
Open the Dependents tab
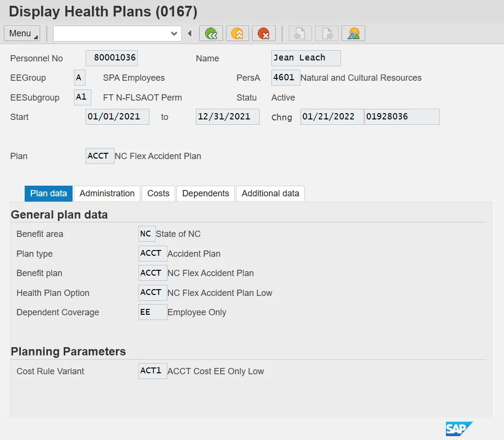click(x=206, y=193)
